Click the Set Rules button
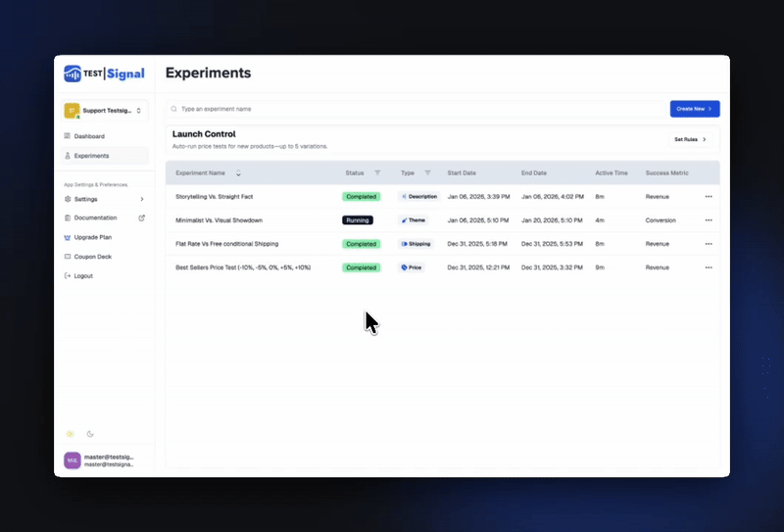The height and width of the screenshot is (532, 784). click(690, 140)
